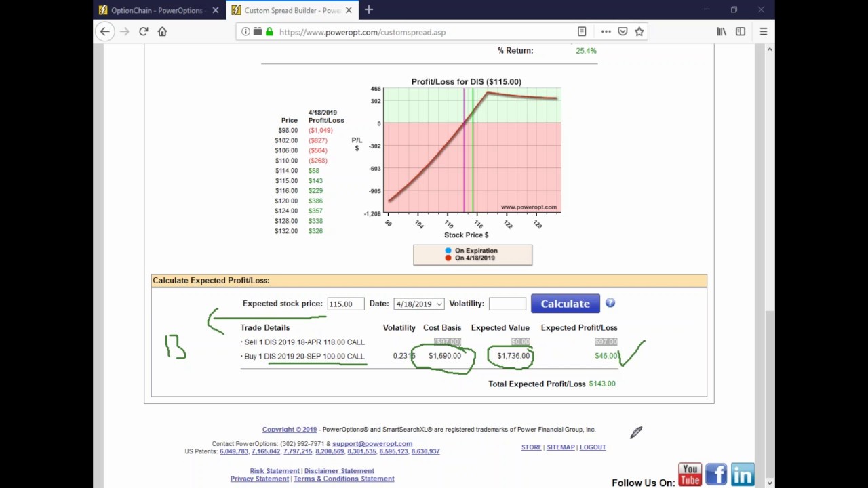
Task: Click the Pocket save icon
Action: click(x=623, y=32)
